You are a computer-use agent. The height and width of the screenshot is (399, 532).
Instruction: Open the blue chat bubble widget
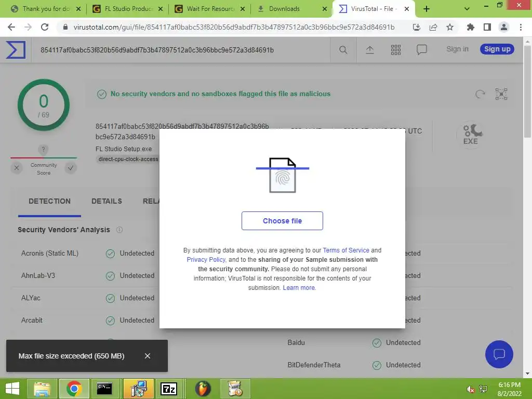(x=499, y=354)
